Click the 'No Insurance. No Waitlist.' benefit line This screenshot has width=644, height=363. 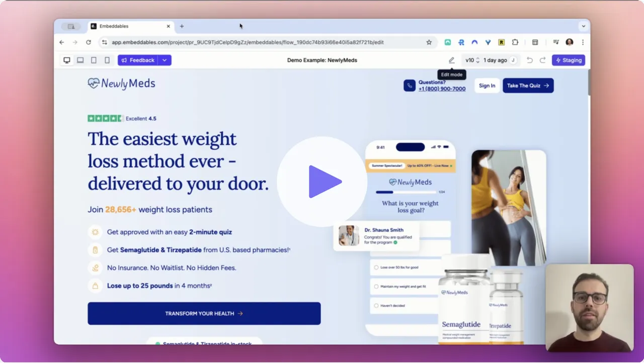coord(172,268)
